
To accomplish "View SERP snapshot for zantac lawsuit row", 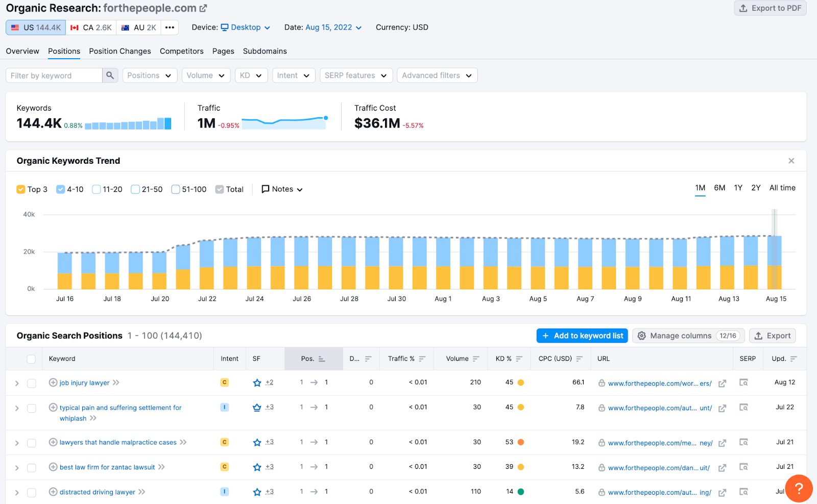I will [x=744, y=467].
